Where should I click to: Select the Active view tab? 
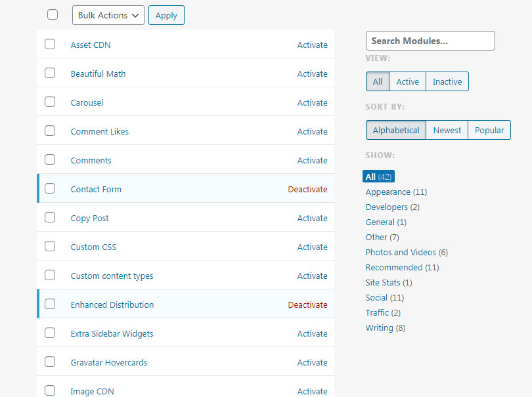407,81
